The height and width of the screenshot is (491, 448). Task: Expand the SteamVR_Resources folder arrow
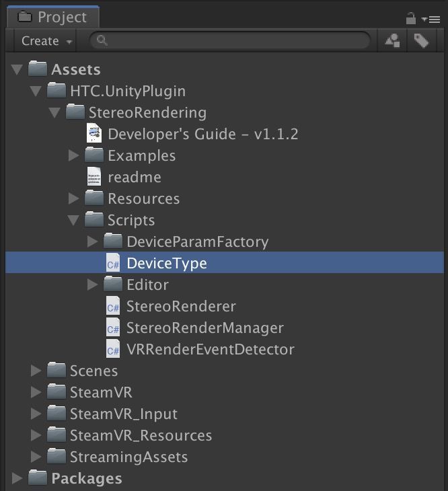click(36, 435)
